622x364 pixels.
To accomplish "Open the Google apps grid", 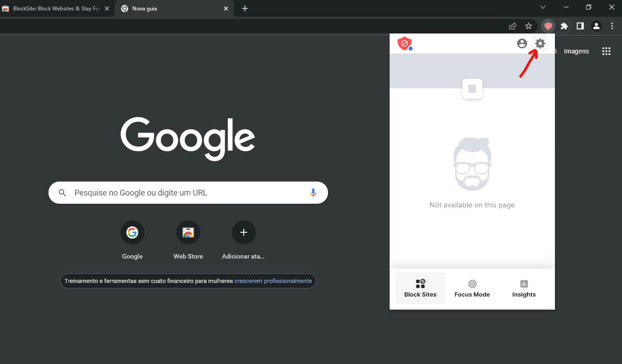I will [x=606, y=51].
